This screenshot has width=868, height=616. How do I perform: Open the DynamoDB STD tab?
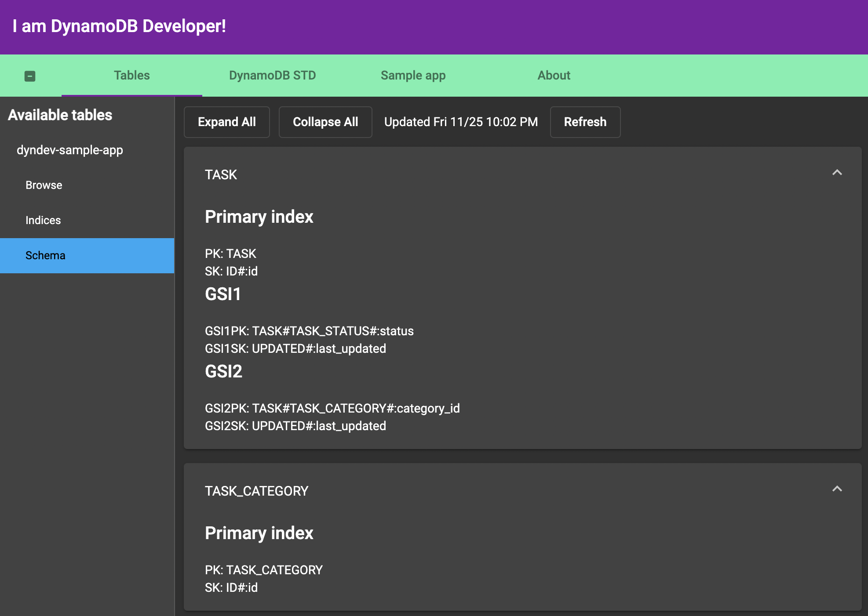point(272,76)
